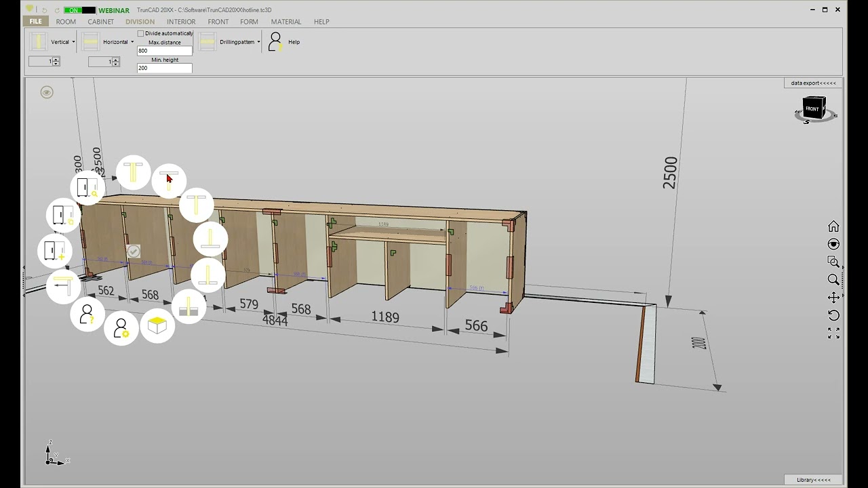Screen dimensions: 868x488
Task: Enable the Divide automatically checkbox
Action: pyautogui.click(x=141, y=33)
